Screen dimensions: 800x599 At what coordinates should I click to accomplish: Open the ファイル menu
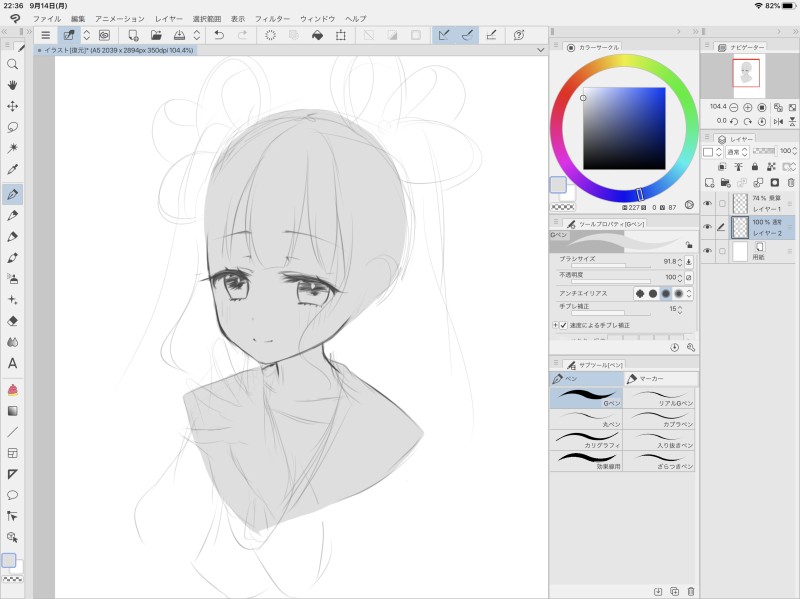coord(47,19)
